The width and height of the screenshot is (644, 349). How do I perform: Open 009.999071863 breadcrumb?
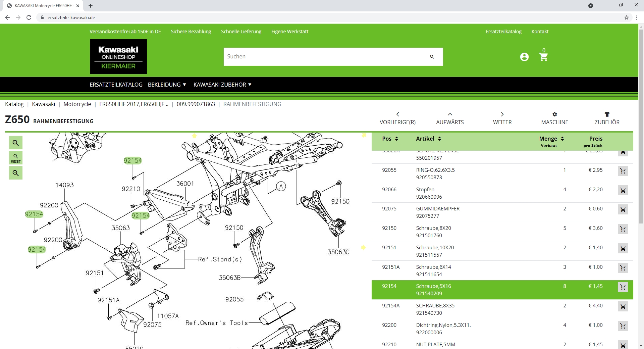coord(196,104)
